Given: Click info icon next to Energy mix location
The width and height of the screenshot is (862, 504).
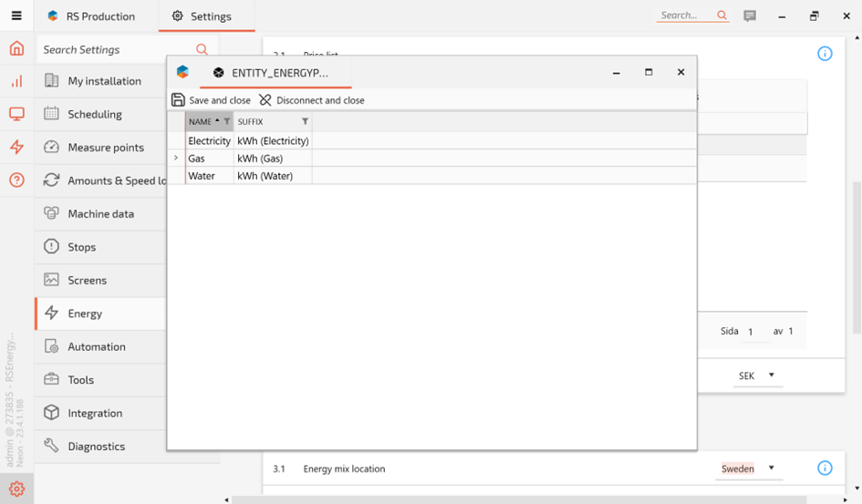Looking at the screenshot, I should click(825, 468).
